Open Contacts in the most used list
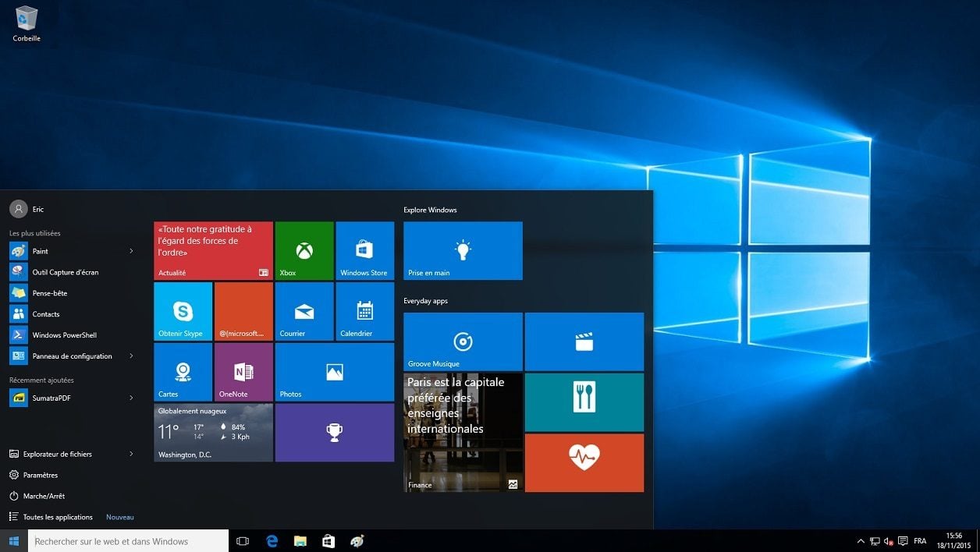This screenshot has width=980, height=552. (x=72, y=314)
